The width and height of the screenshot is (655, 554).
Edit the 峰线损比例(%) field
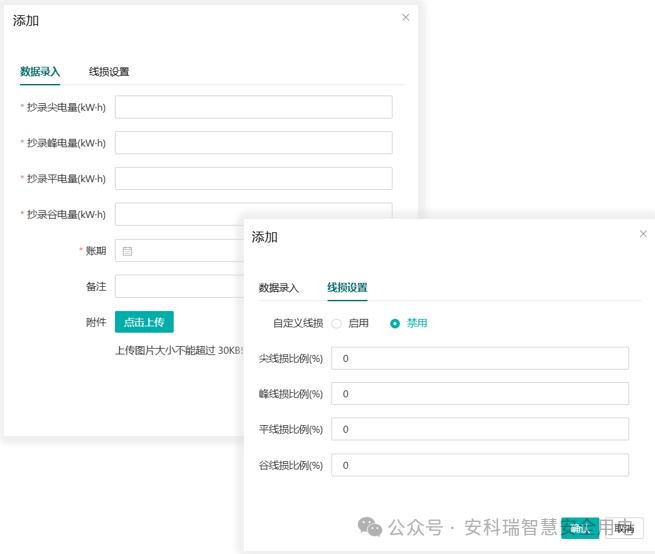click(x=480, y=394)
